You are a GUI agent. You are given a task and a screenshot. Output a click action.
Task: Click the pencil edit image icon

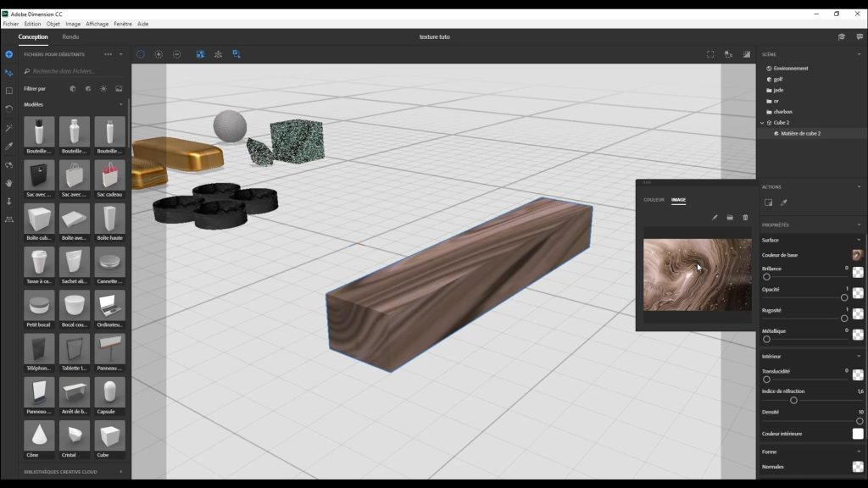tap(715, 218)
